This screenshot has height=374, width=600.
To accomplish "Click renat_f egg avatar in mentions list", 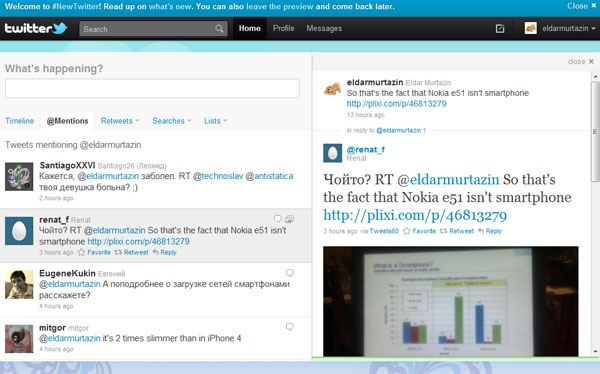I will pos(19,231).
